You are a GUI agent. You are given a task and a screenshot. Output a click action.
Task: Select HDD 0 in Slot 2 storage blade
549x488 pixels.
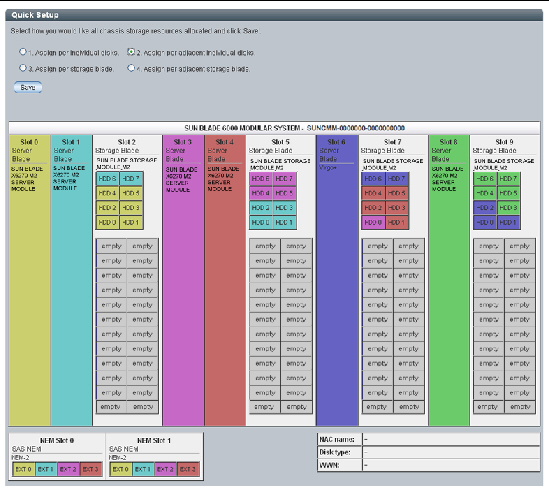107,222
